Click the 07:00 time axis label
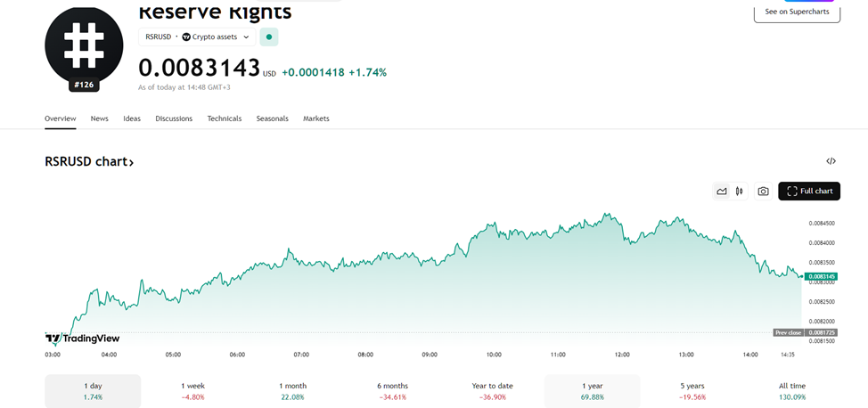Screen dimensions: 868x408 click(301, 355)
